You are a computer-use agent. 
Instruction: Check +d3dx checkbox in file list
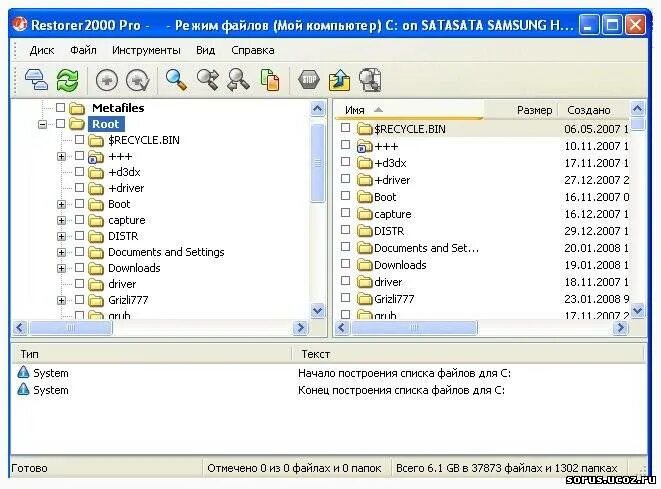pyautogui.click(x=345, y=161)
